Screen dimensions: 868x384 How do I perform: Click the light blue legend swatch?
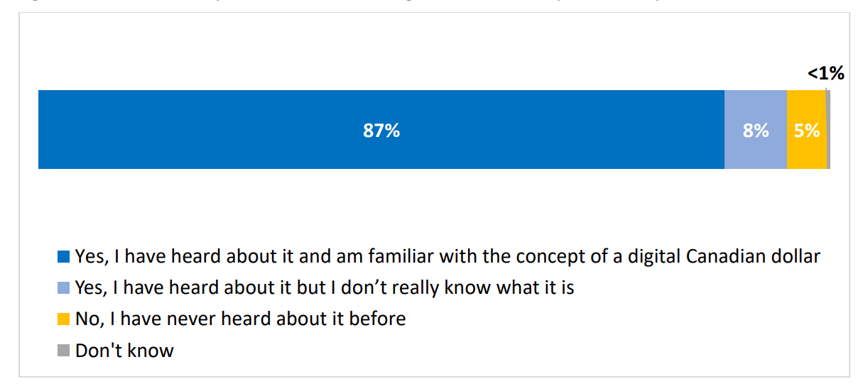[x=63, y=287]
